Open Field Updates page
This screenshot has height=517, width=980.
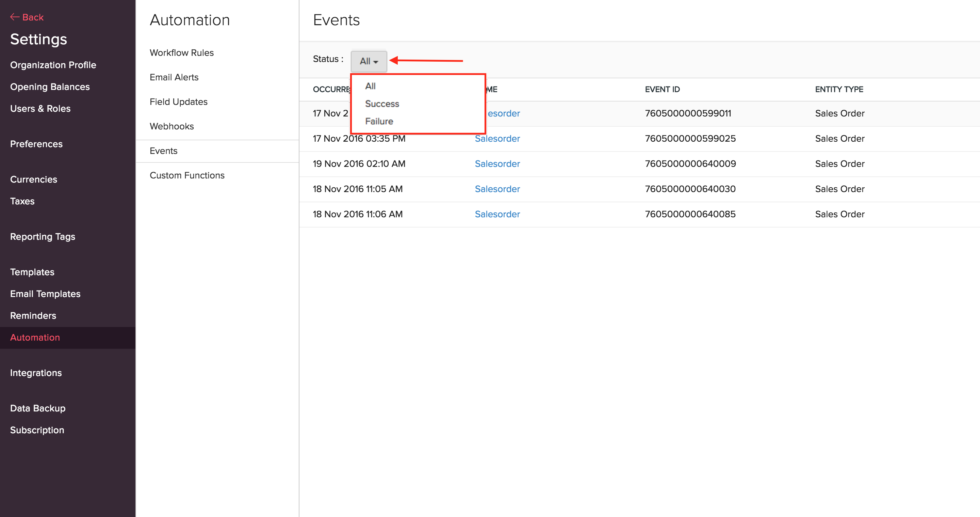(178, 101)
